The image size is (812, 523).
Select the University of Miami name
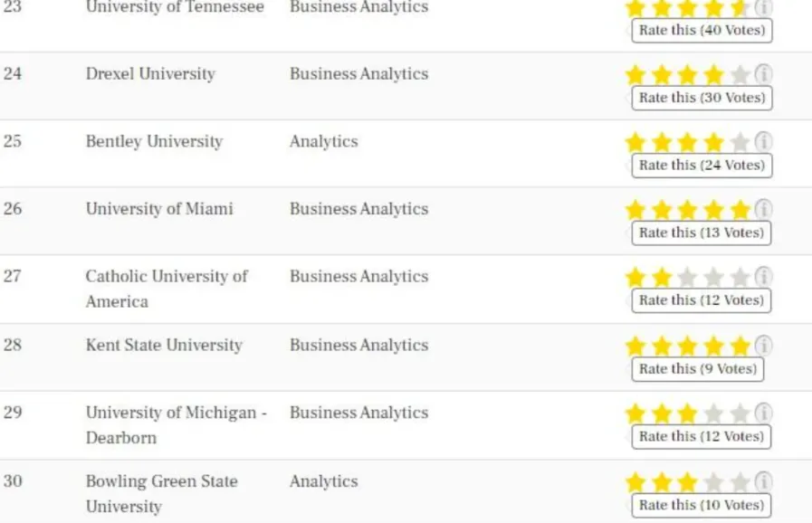[159, 209]
